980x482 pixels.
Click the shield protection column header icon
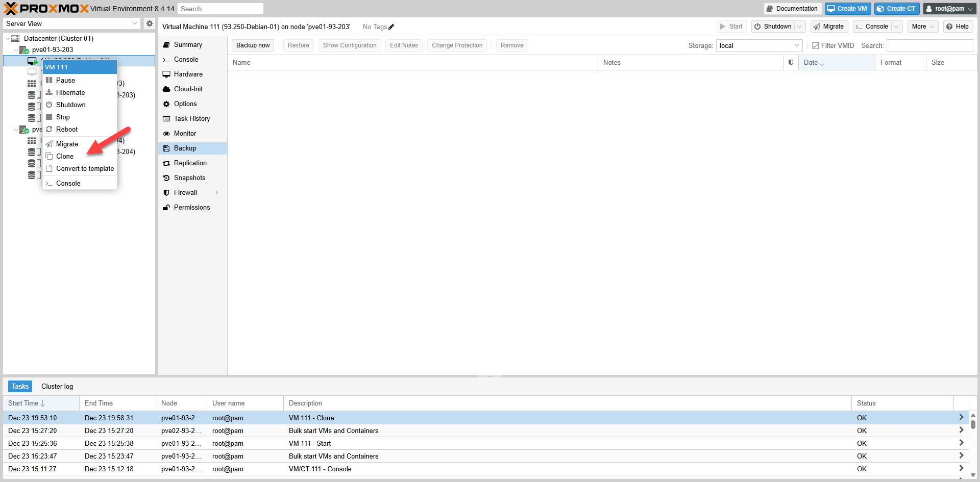(x=791, y=63)
